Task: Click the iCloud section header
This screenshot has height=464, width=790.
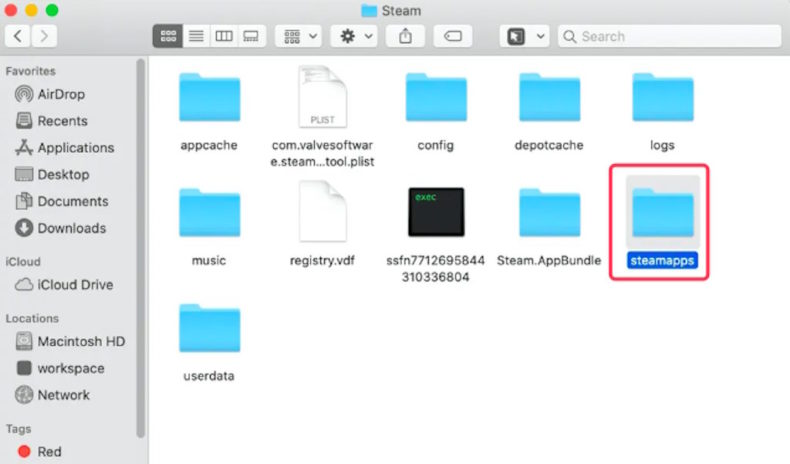Action: coord(23,261)
